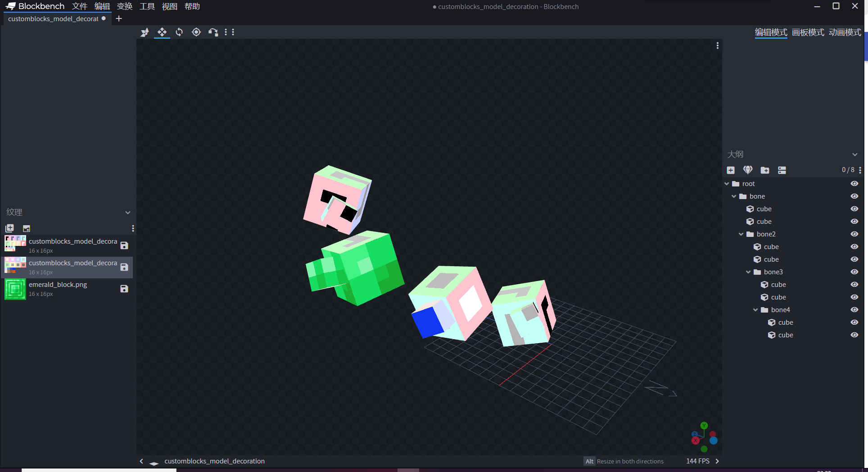Image resolution: width=868 pixels, height=472 pixels.
Task: Click the 0 / 8 selection counter
Action: pyautogui.click(x=848, y=170)
